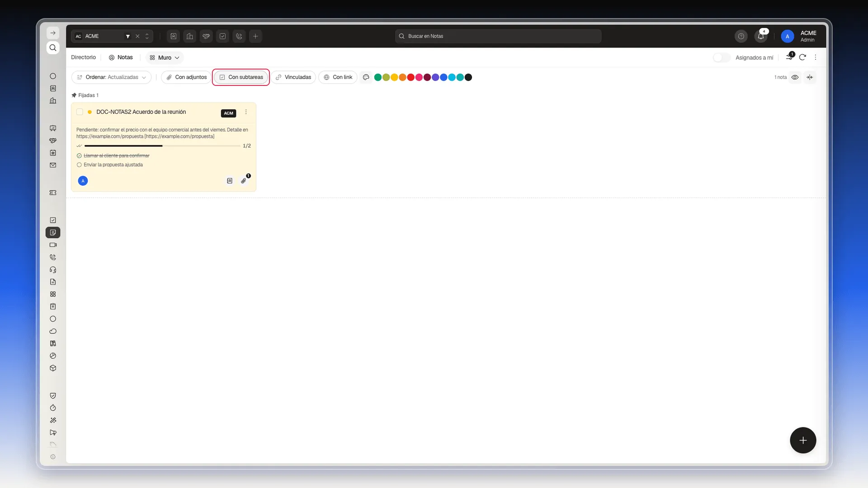The height and width of the screenshot is (488, 868).
Task: Create a new note with the floating plus button
Action: pos(803,440)
